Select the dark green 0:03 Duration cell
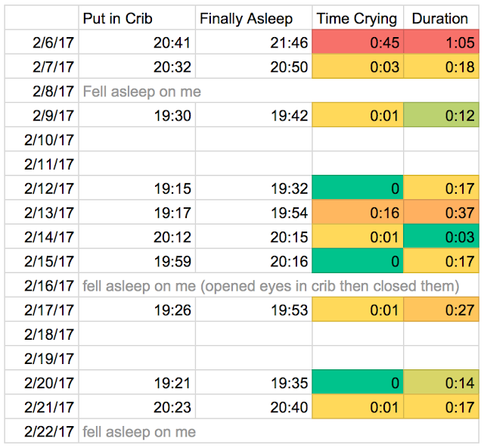 pos(440,238)
